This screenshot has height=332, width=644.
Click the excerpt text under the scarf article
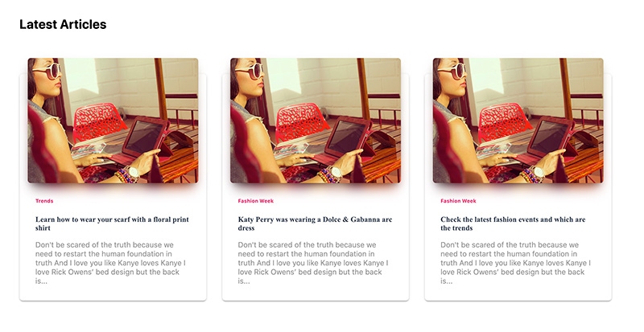(110, 263)
